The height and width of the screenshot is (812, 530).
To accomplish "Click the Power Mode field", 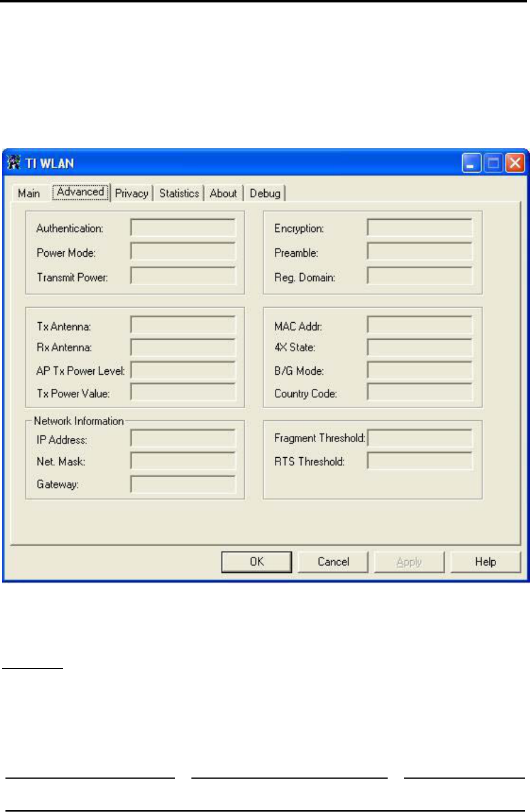I will pos(183,251).
